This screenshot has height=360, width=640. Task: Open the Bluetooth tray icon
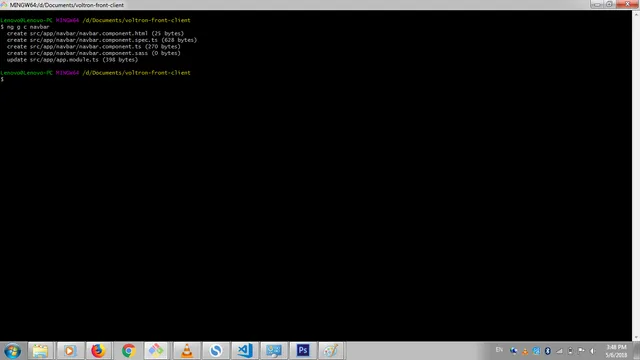[548, 351]
